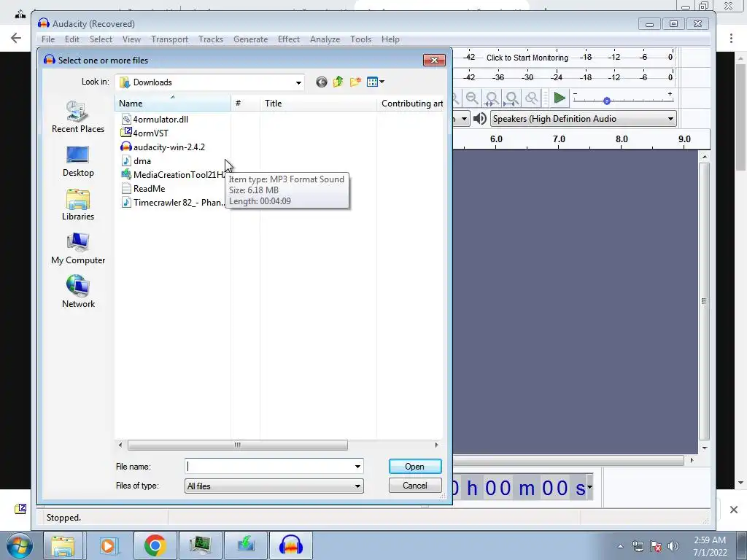This screenshot has height=560, width=747.
Task: Sort by the # column header
Action: pyautogui.click(x=245, y=104)
